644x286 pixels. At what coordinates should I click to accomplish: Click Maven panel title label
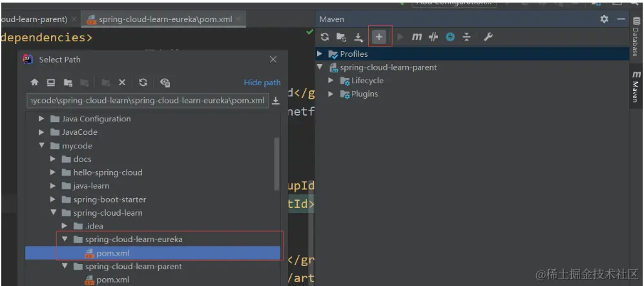point(332,19)
